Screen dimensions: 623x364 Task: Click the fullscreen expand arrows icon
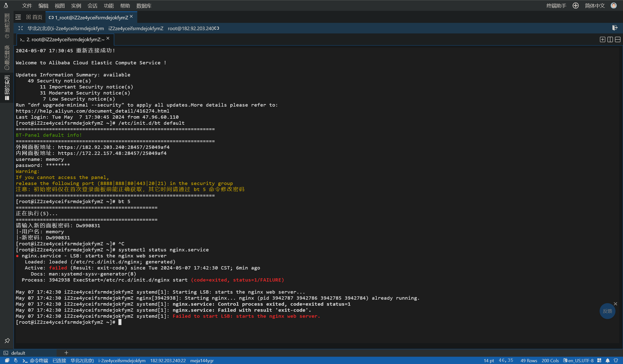coord(21,28)
